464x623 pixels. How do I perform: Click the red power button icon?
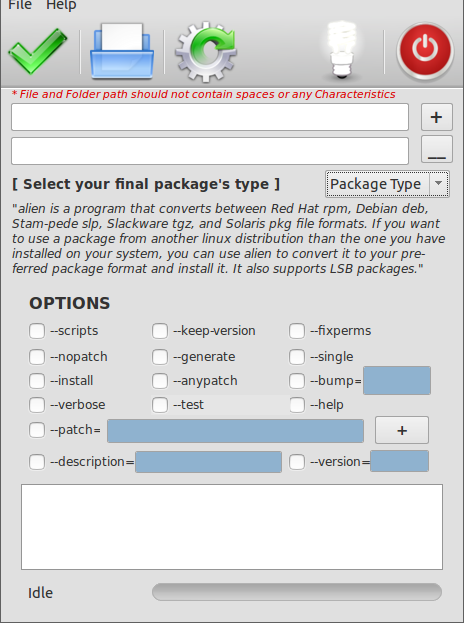425,51
